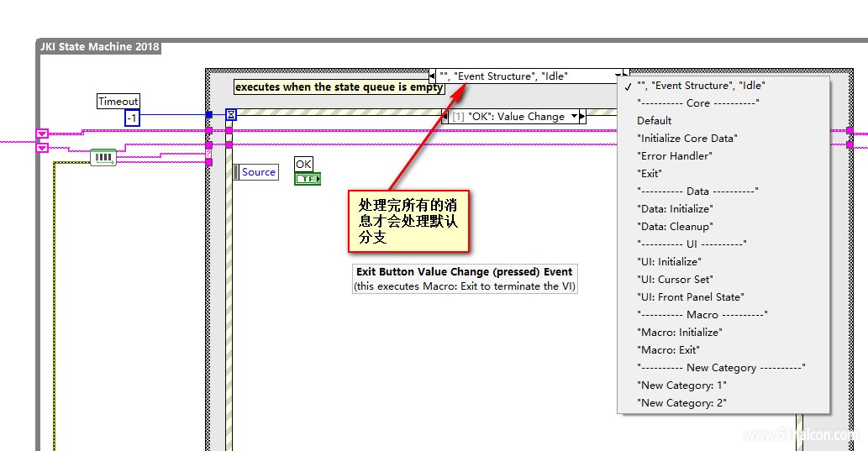Image resolution: width=868 pixels, height=451 pixels.
Task: Click the Timeout constant value -1
Action: pos(132,118)
